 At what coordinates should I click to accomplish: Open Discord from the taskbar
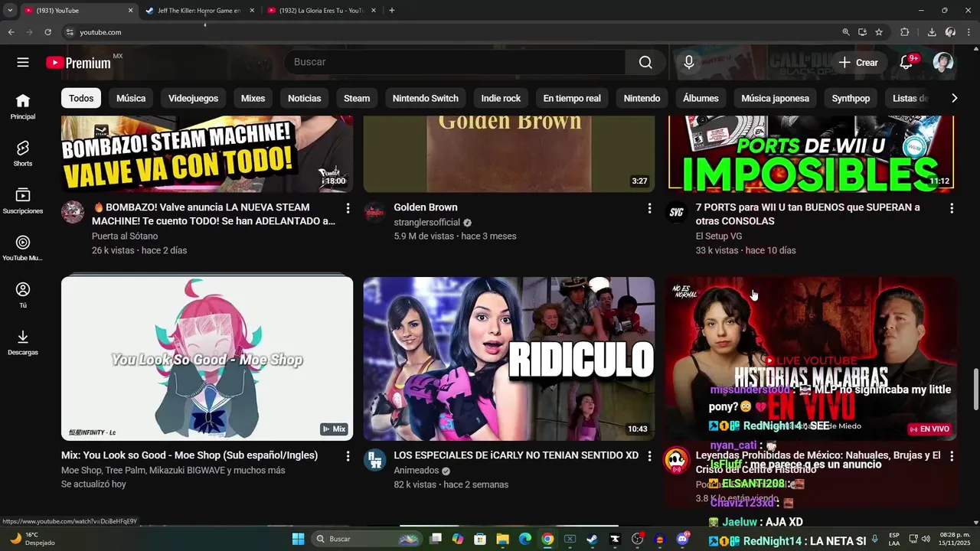pos(682,539)
